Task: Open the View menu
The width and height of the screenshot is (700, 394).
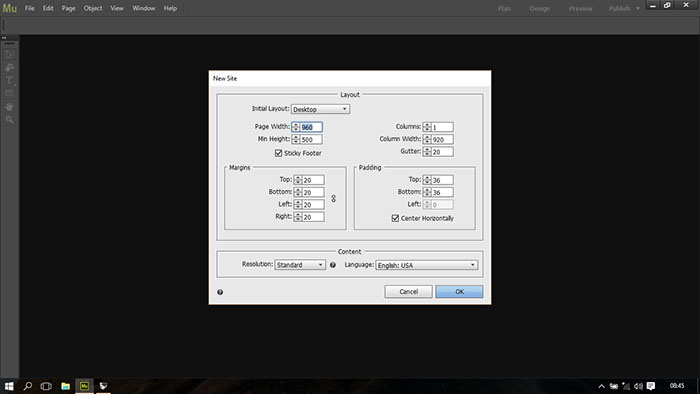Action: pyautogui.click(x=117, y=8)
